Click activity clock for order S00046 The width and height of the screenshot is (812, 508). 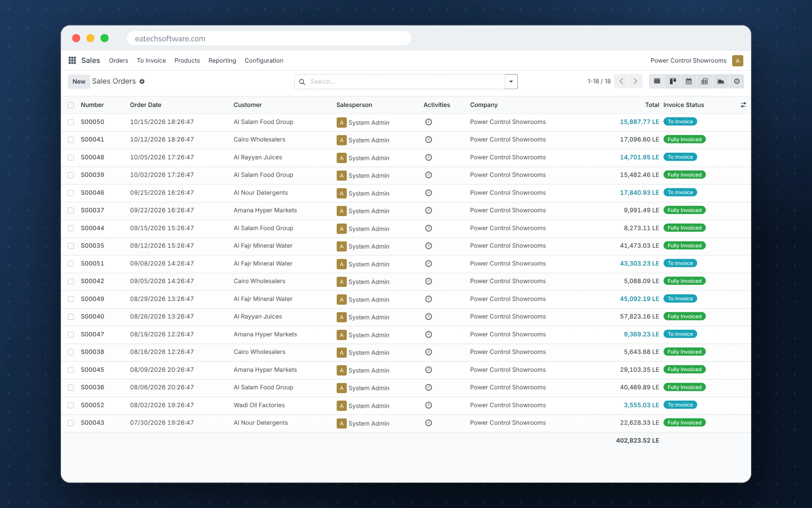point(428,193)
